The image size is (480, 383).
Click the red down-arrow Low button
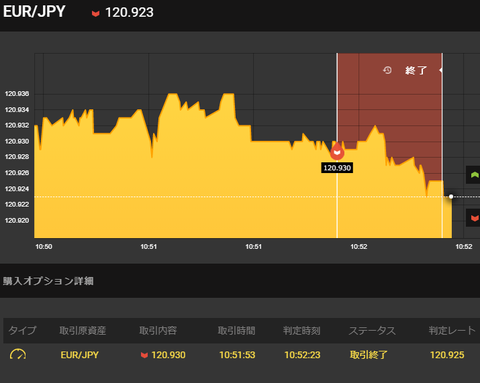[x=474, y=218]
